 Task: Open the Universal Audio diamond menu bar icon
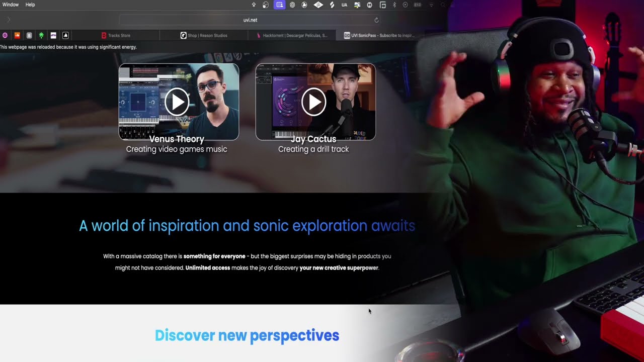tap(318, 5)
